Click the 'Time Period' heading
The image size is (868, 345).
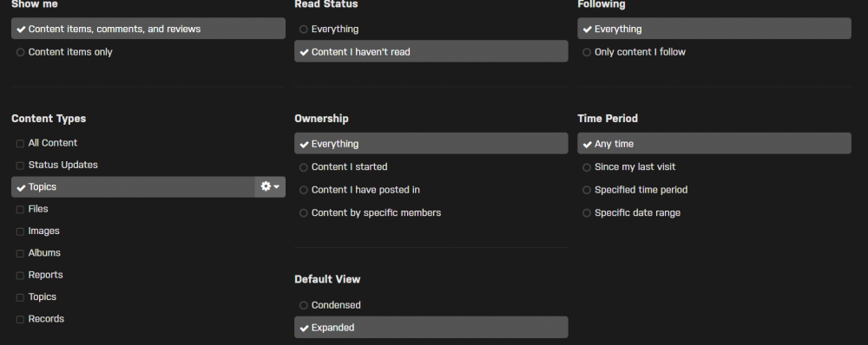coord(608,118)
